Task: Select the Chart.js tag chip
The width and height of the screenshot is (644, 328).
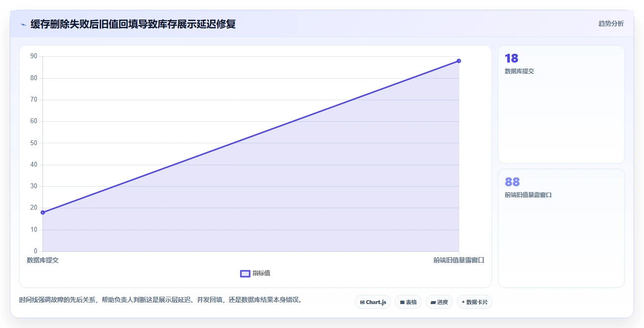Action: click(373, 302)
